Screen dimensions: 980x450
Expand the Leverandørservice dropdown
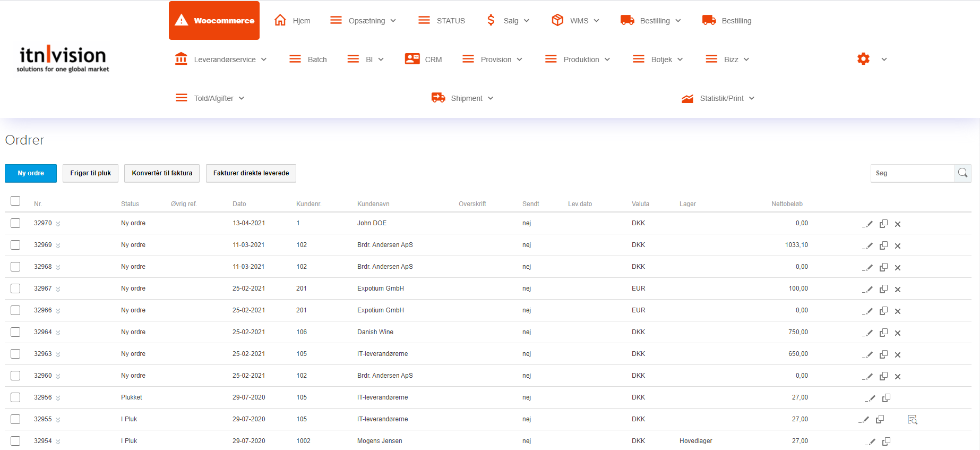pos(221,60)
